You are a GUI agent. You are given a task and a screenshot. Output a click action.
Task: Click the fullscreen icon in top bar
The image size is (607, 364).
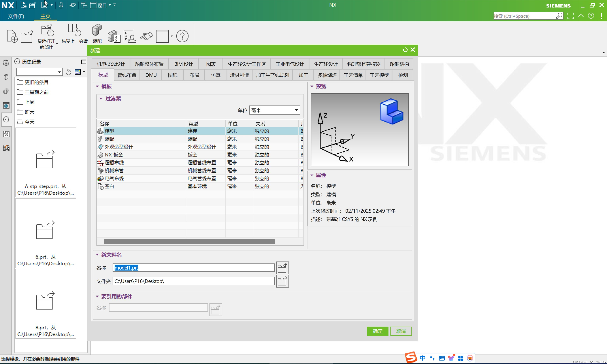coord(570,16)
